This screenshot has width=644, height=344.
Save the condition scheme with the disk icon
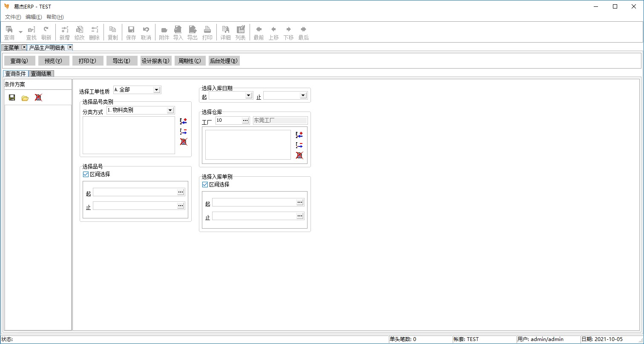12,97
